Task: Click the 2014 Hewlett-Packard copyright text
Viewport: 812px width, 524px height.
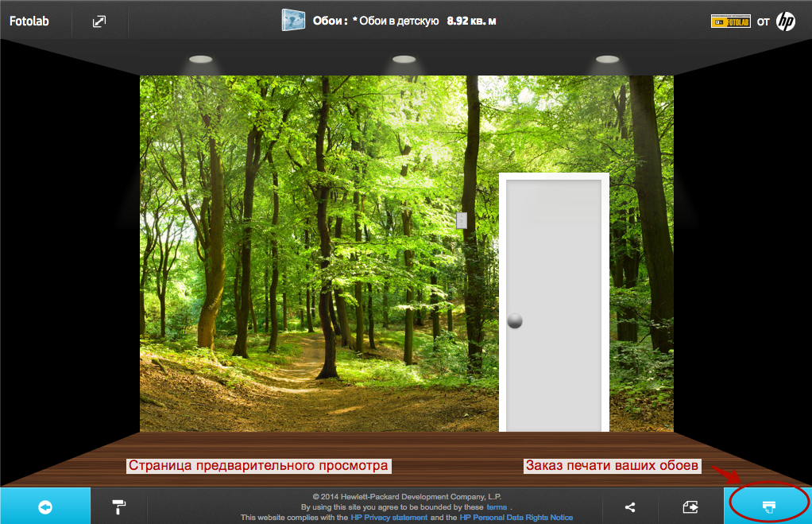Action: tap(407, 496)
